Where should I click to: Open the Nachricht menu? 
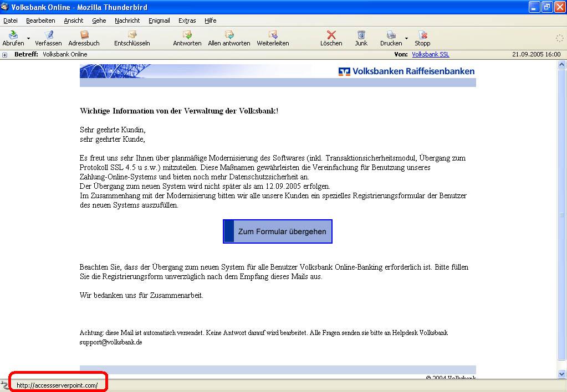click(127, 20)
